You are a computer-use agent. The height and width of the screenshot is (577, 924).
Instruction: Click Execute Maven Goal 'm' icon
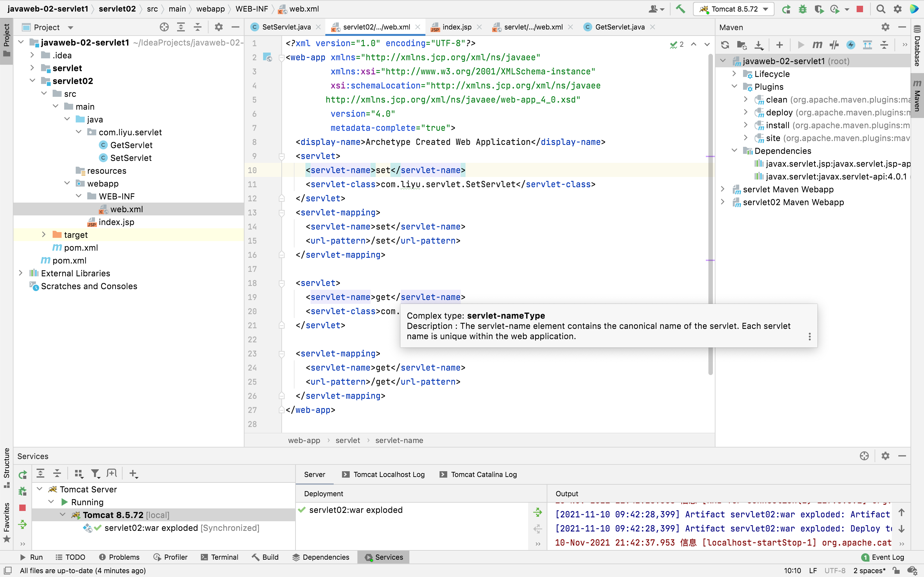point(817,45)
